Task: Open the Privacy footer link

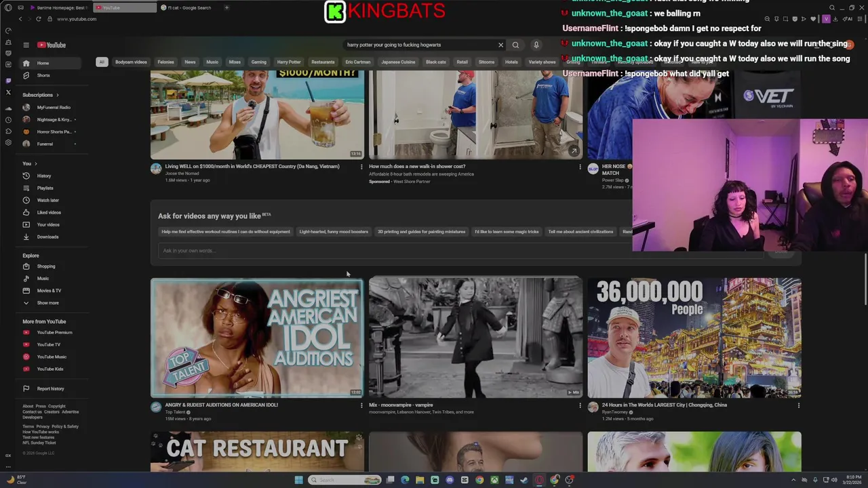Action: click(41, 426)
